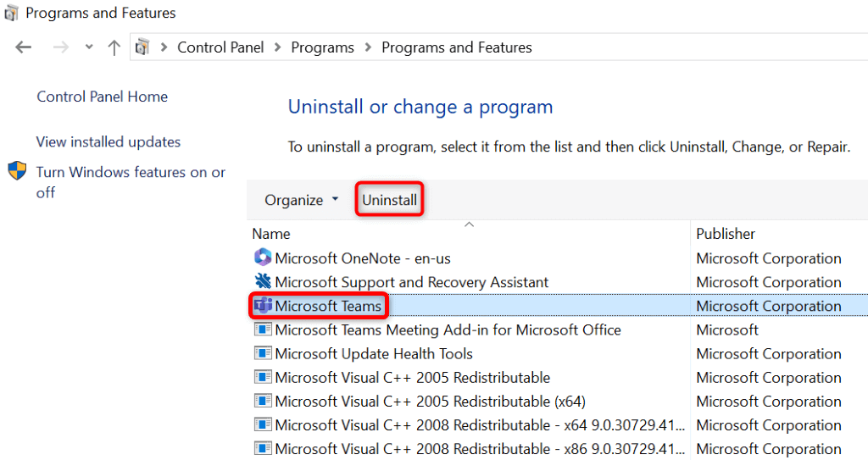Screen dimensions: 868x460
Task: Click the Update Health Tools icon
Action: [263, 353]
